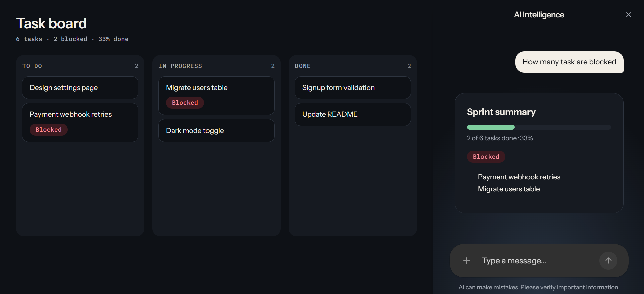Select Migrate users table in Sprint summary
This screenshot has height=294, width=644.
pos(509,189)
